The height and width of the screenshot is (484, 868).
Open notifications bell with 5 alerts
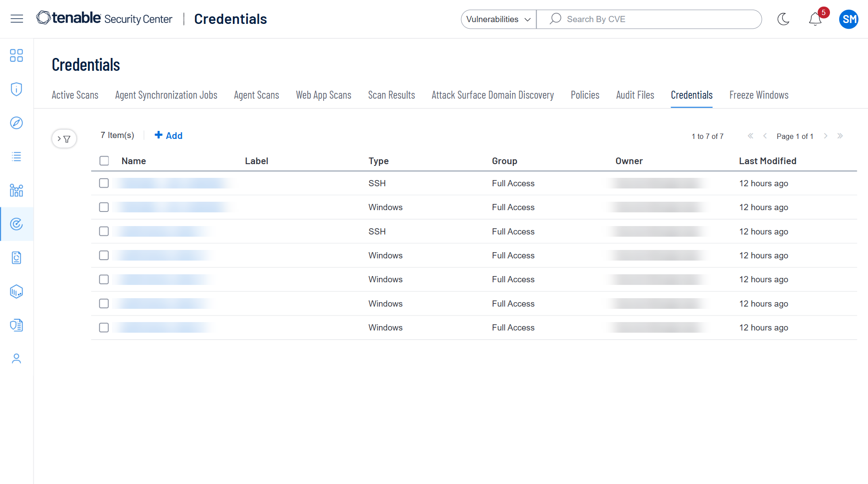tap(815, 19)
